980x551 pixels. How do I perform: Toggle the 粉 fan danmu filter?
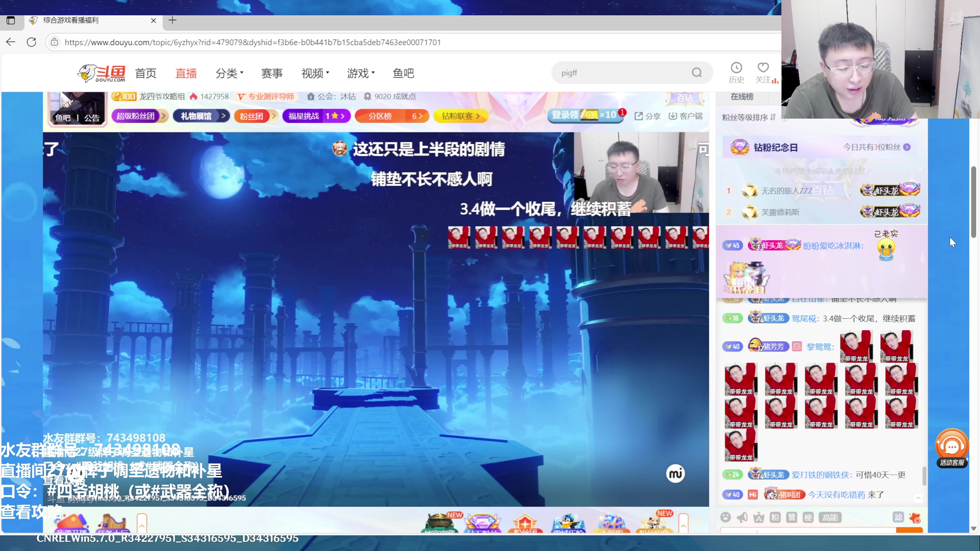point(775,518)
